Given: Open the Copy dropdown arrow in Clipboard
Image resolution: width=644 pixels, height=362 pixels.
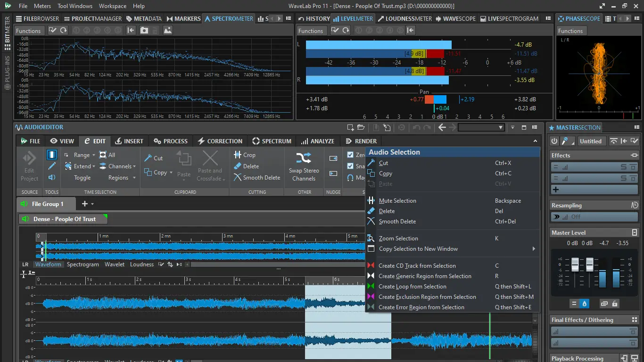Looking at the screenshot, I should [171, 173].
